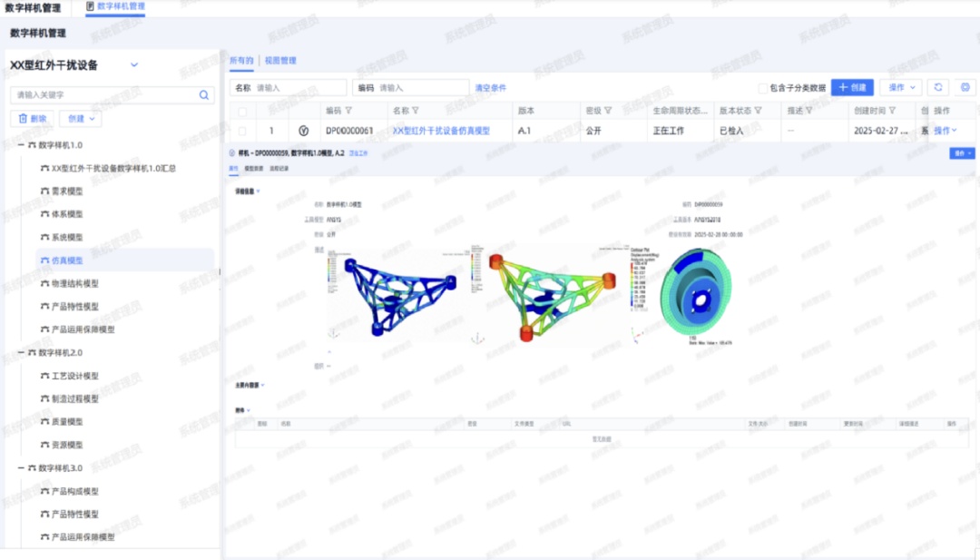Click the 2025-02-27 creation time cell
Screen dimensions: 980x560
[x=880, y=131]
